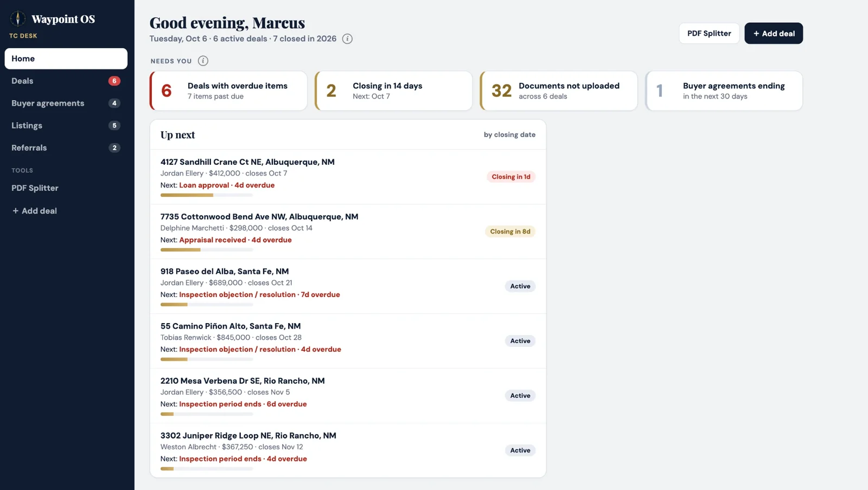The height and width of the screenshot is (490, 868).
Task: Click Add deal in the sidebar
Action: click(66, 211)
